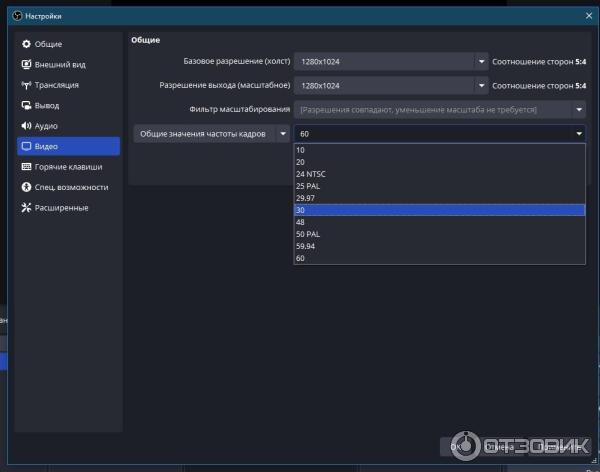Viewport: 600px width, 472px height.
Task: Click the Внешний вид sidebar icon
Action: [x=26, y=64]
